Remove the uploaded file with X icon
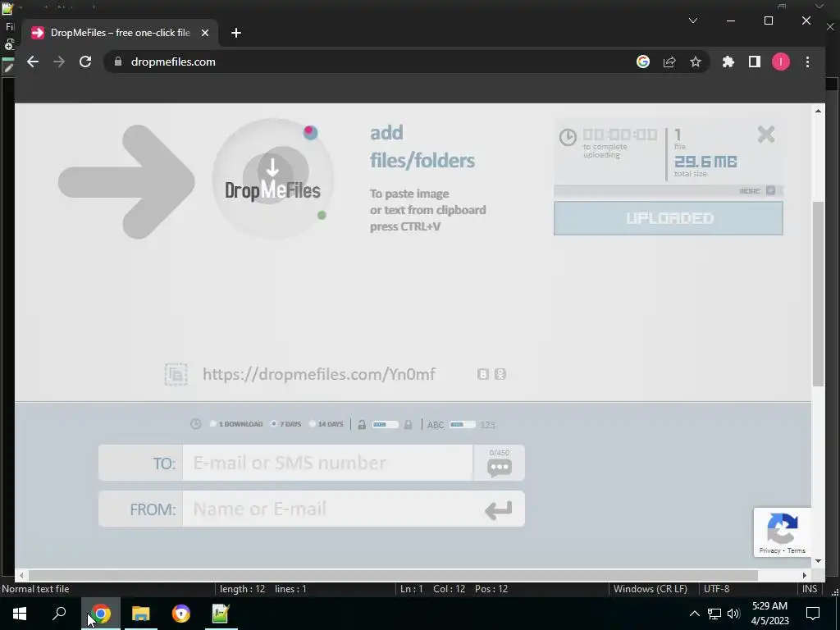The width and height of the screenshot is (840, 630). pos(766,134)
